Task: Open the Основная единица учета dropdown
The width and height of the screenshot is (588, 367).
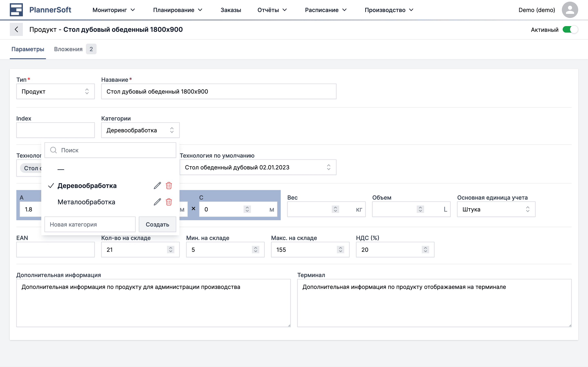Action: pyautogui.click(x=496, y=209)
